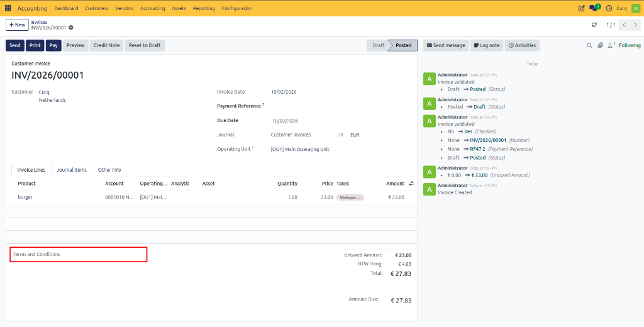Click the Verkope tax tag
This screenshot has width=644, height=327.
click(x=350, y=197)
